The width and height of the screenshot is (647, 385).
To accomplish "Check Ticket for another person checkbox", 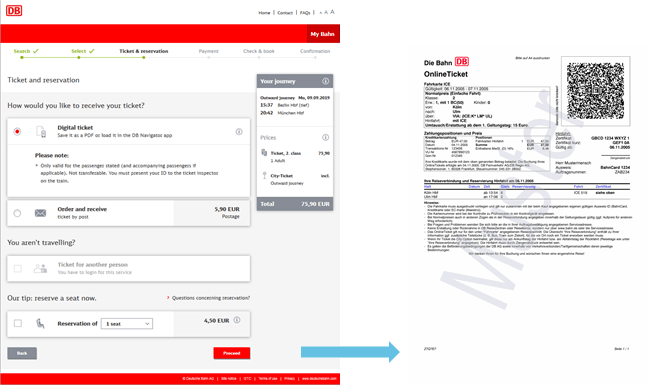I will [18, 268].
